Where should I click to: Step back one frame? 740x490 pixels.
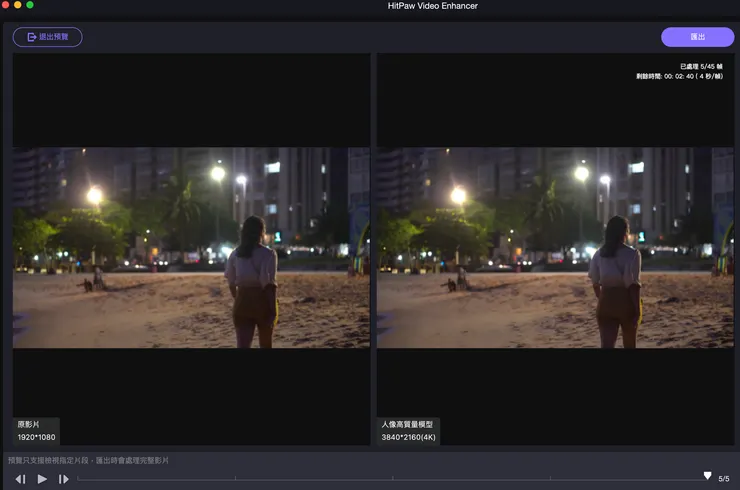(x=20, y=479)
